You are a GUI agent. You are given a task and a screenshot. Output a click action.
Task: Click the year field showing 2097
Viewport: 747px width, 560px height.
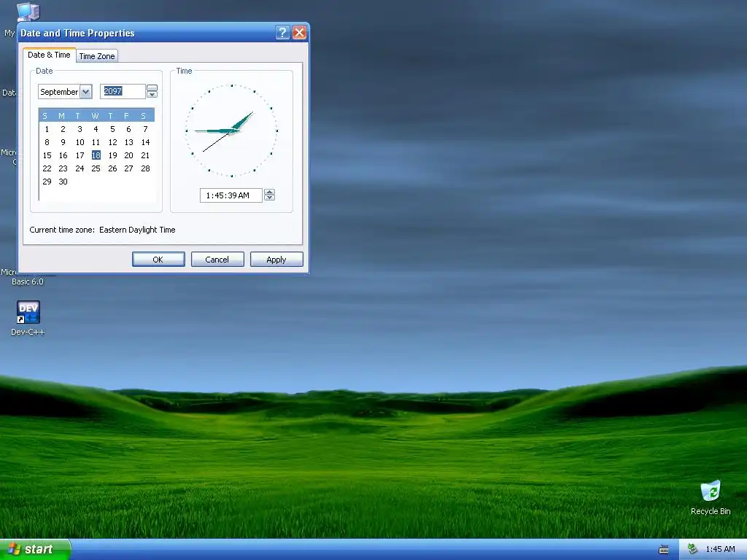(x=123, y=91)
